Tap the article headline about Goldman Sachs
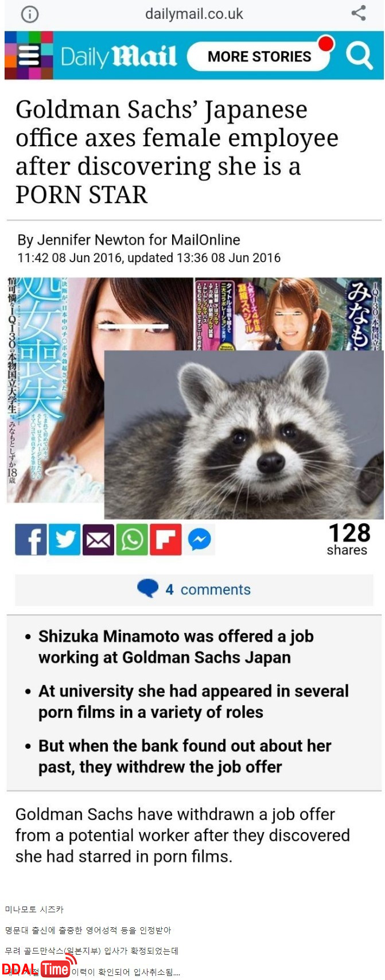Screen dimensions: 385x980 tap(177, 152)
